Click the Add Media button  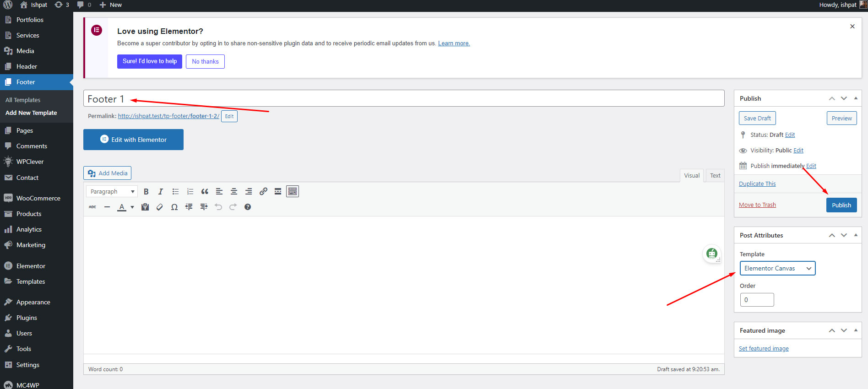click(107, 173)
